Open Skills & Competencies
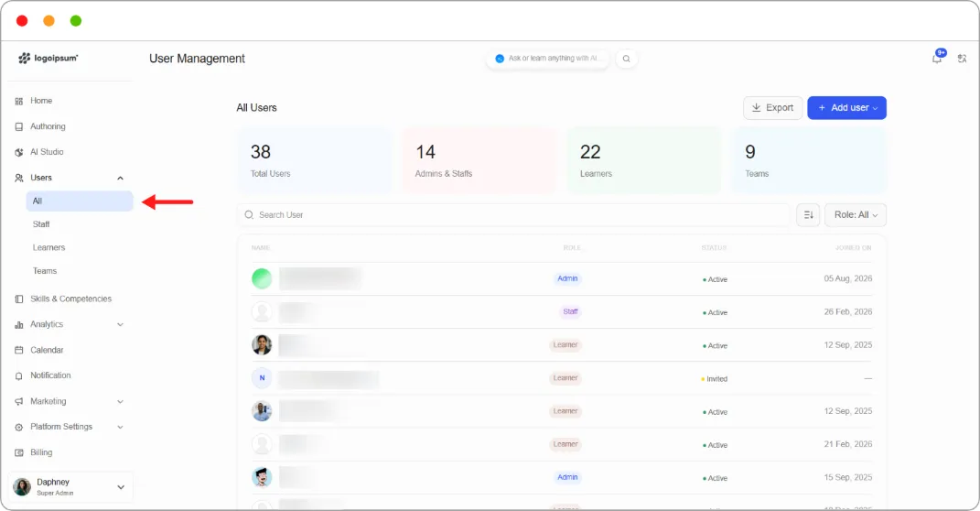 (x=70, y=299)
